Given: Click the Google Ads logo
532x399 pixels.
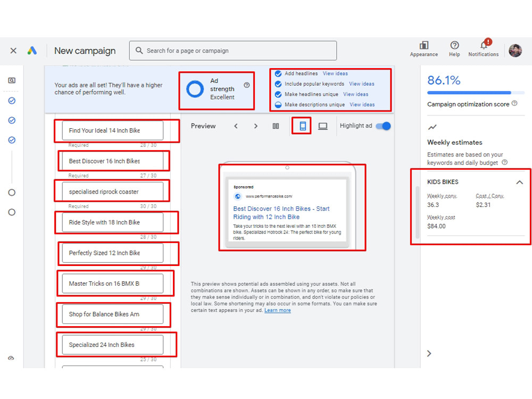Looking at the screenshot, I should pos(32,51).
